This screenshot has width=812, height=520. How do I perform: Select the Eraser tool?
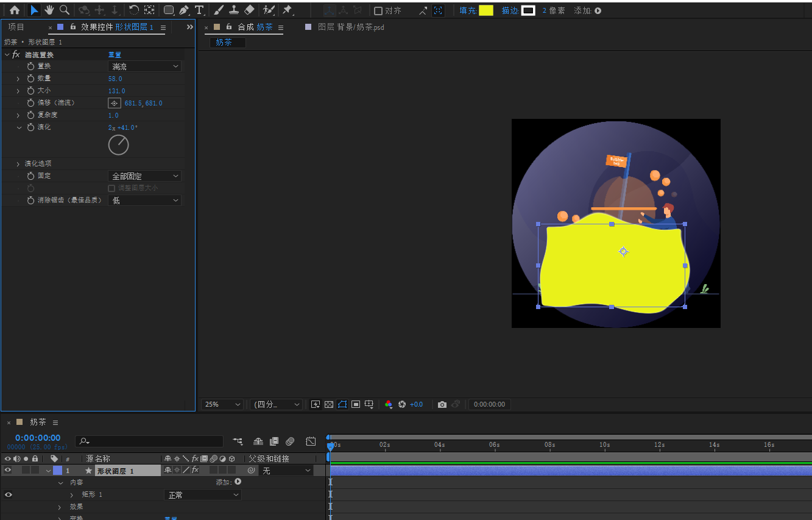click(249, 10)
